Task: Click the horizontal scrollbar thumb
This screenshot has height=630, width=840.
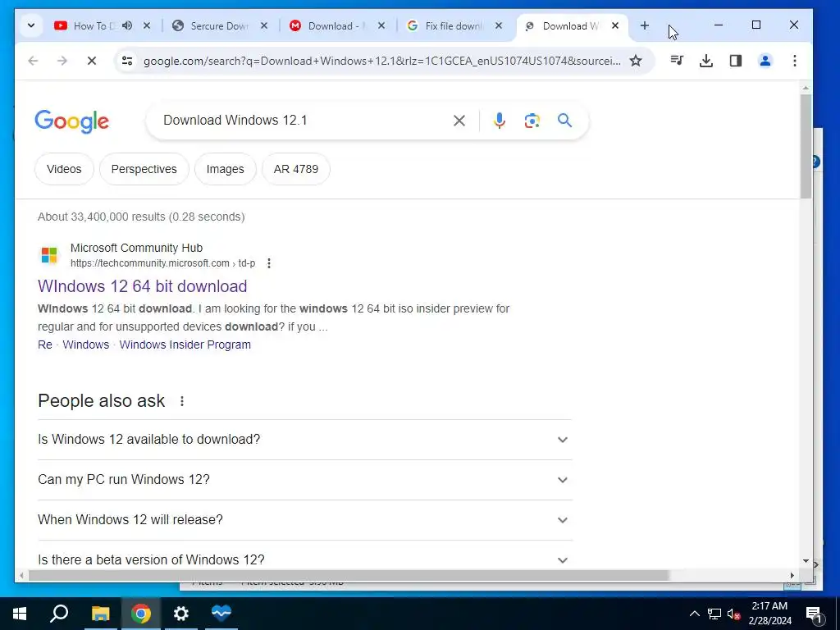Action: pyautogui.click(x=349, y=575)
